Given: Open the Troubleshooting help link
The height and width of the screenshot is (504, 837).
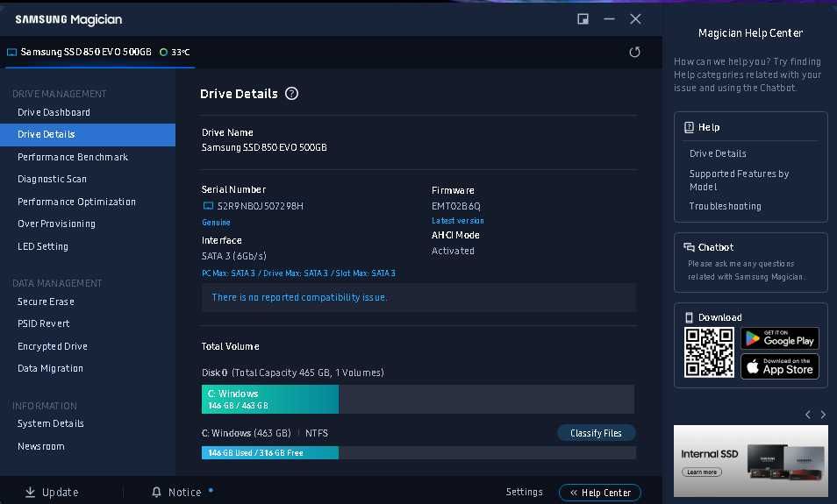Looking at the screenshot, I should coord(725,206).
